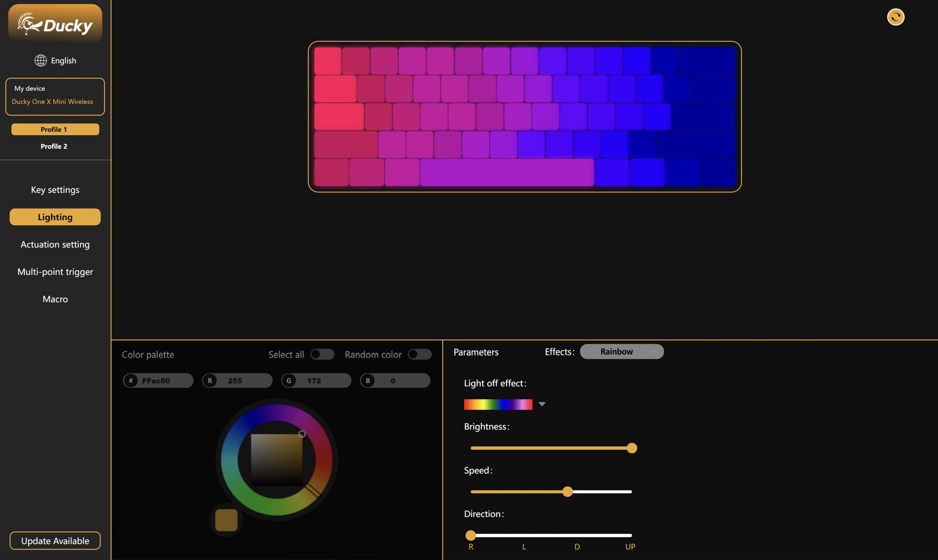Viewport: 938px width, 560px height.
Task: Open the English language selector
Action: (55, 60)
